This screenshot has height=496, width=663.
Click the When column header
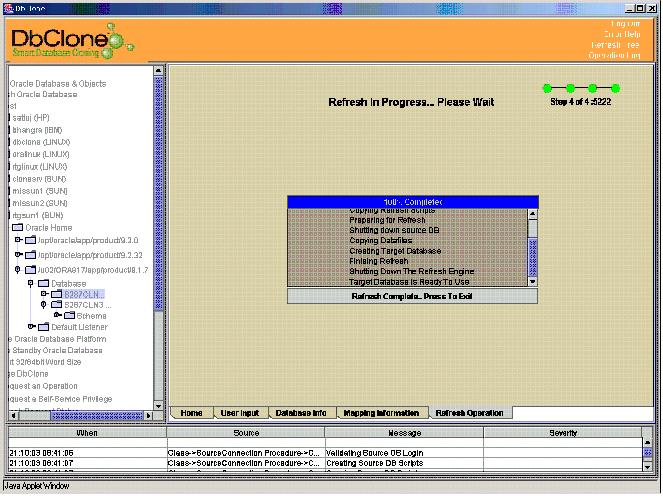(87, 433)
